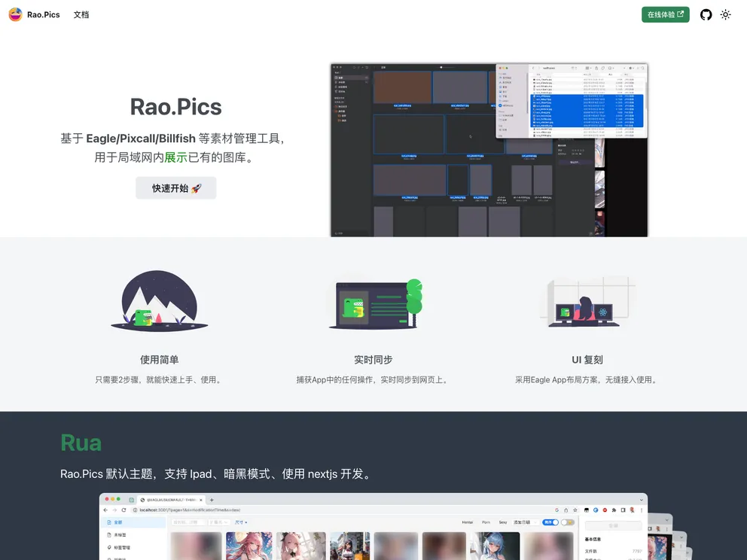The width and height of the screenshot is (747, 560).
Task: Click the sun icon to switch theme
Action: coord(725,14)
